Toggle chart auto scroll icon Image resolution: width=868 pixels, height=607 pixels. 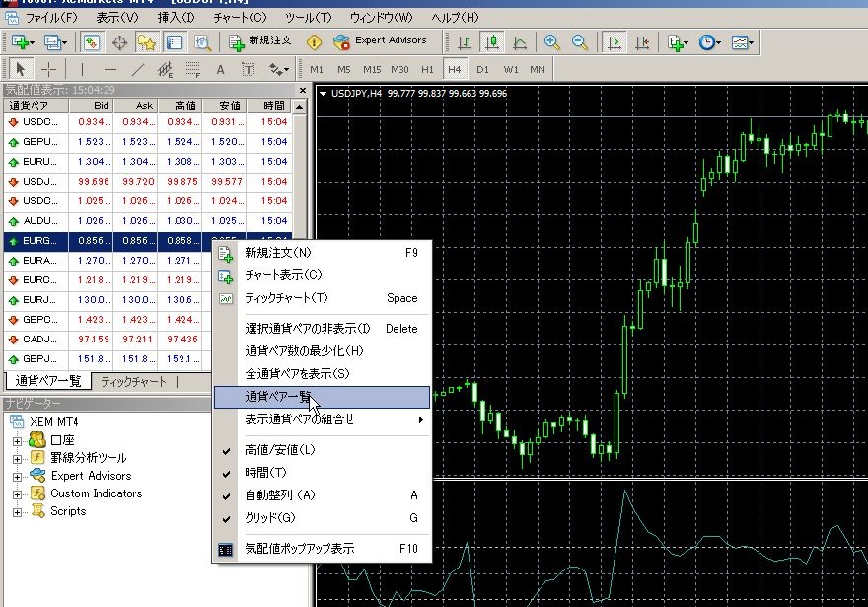point(614,42)
